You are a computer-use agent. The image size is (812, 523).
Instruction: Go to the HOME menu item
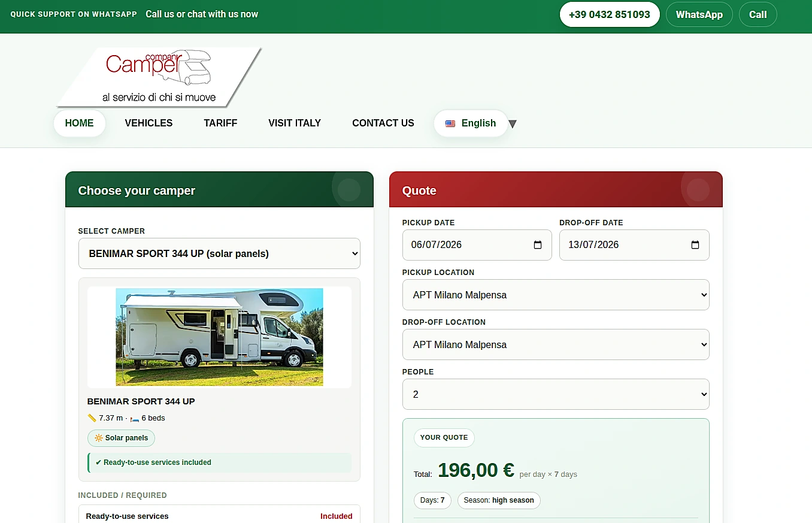click(80, 123)
